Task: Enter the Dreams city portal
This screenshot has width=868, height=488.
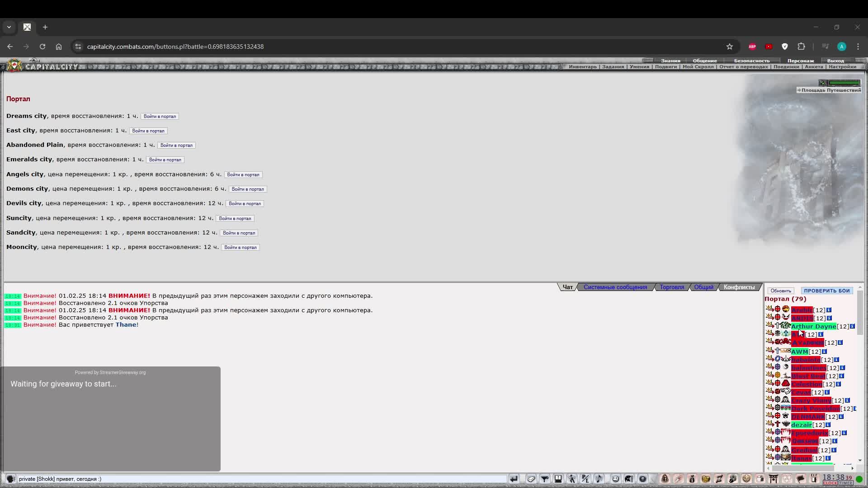Action: pyautogui.click(x=160, y=117)
